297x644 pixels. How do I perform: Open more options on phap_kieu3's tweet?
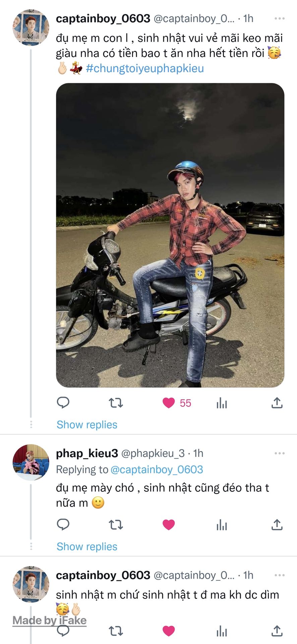[279, 453]
